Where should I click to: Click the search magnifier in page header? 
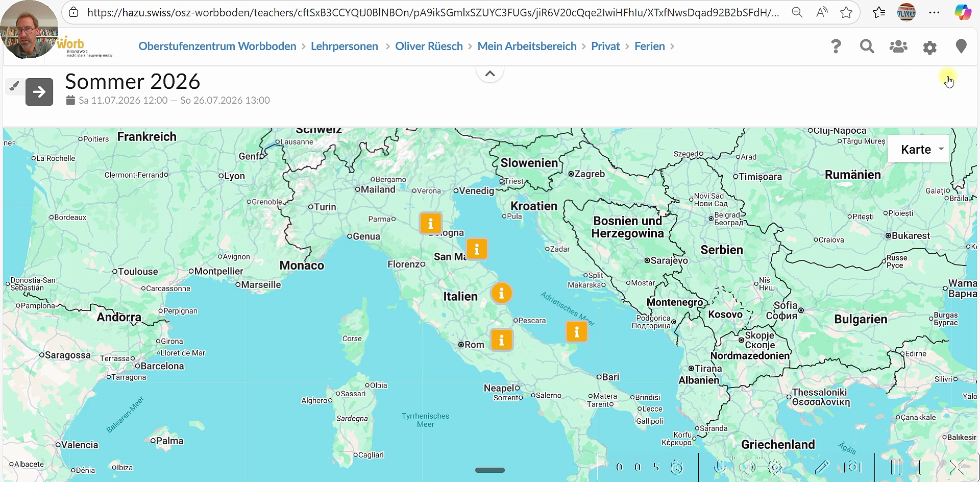[867, 46]
